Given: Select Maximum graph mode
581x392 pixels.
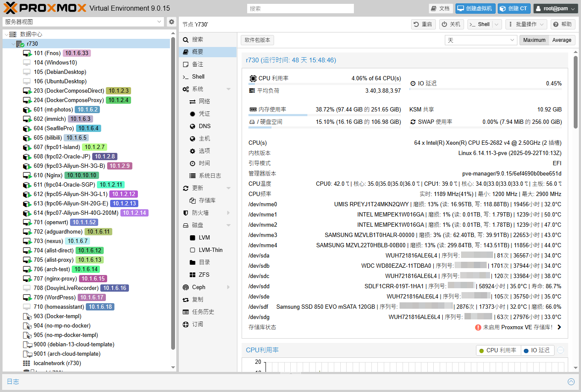Looking at the screenshot, I should coord(534,40).
